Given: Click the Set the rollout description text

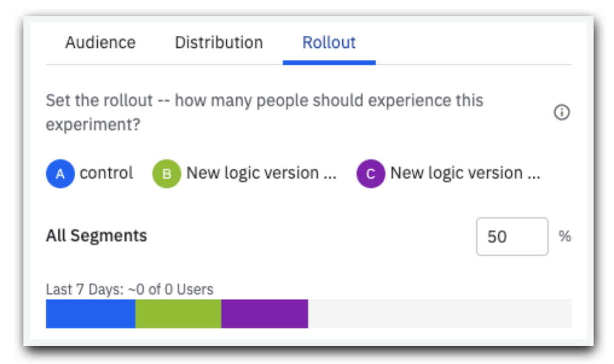Looking at the screenshot, I should point(265,113).
